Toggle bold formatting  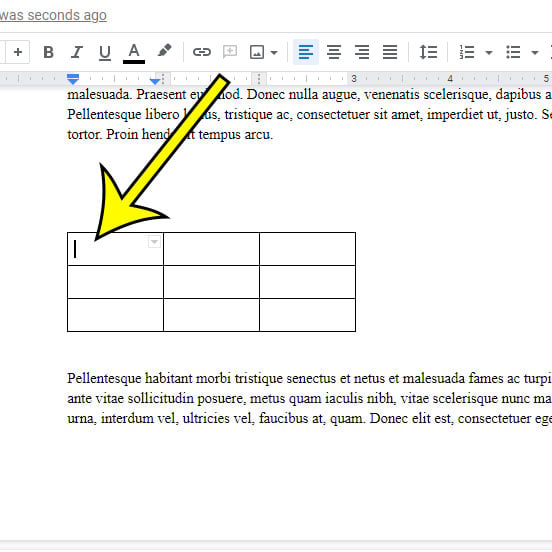[48, 52]
